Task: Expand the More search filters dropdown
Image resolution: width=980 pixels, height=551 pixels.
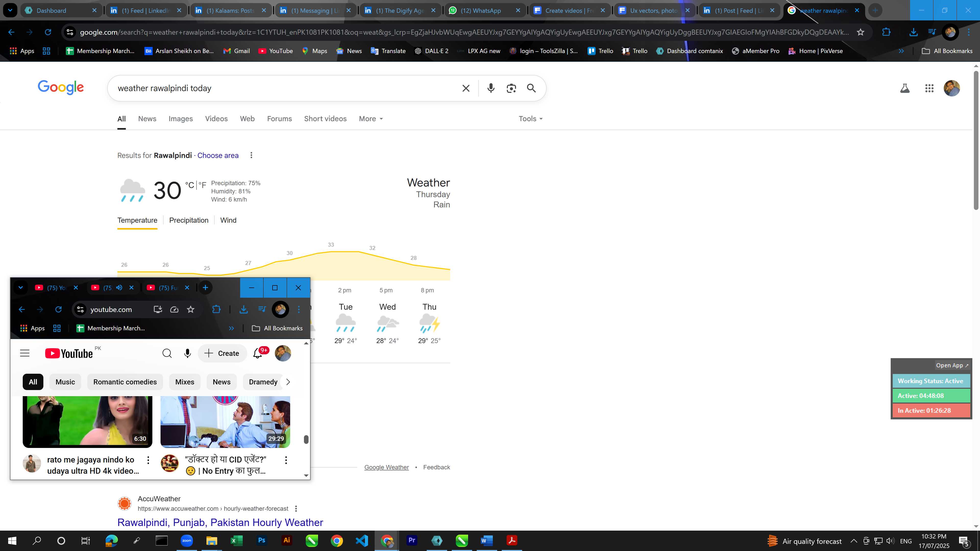Action: (371, 119)
